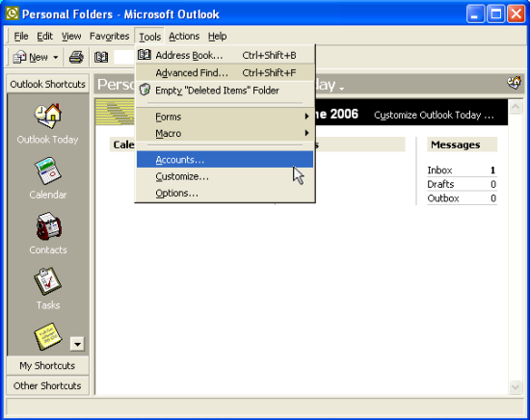This screenshot has height=420, width=530.
Task: Open the Favorites menu
Action: pos(109,37)
